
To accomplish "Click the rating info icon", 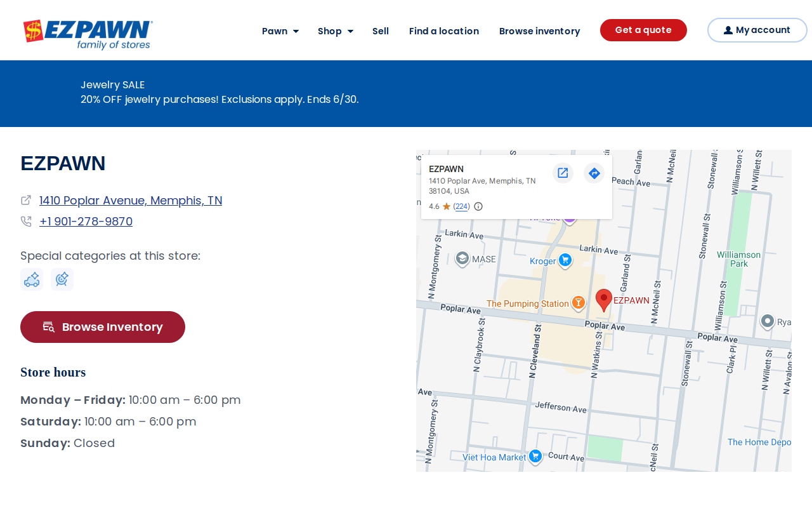I will click(x=478, y=206).
